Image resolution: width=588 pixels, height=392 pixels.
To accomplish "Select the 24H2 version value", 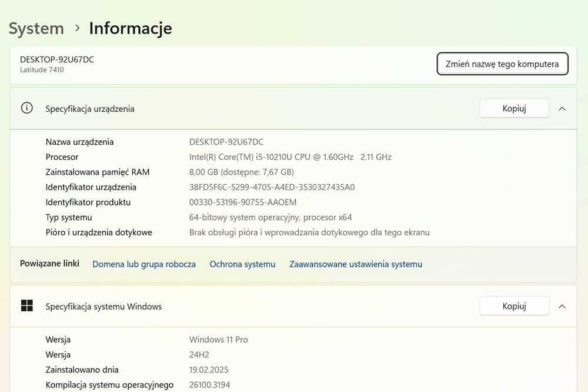I will pyautogui.click(x=199, y=354).
